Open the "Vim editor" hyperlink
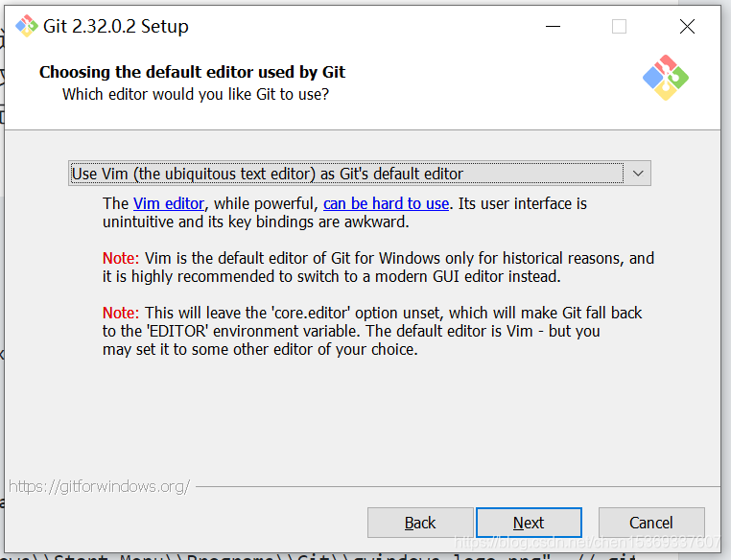This screenshot has height=560, width=731. [168, 203]
